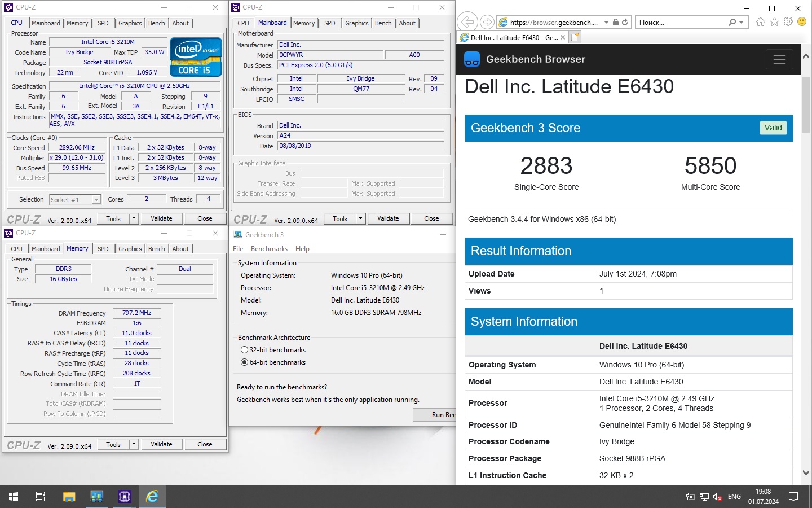Click Close button in CPU-Z Mainboard window
Viewport: 812px width, 508px height.
point(431,218)
